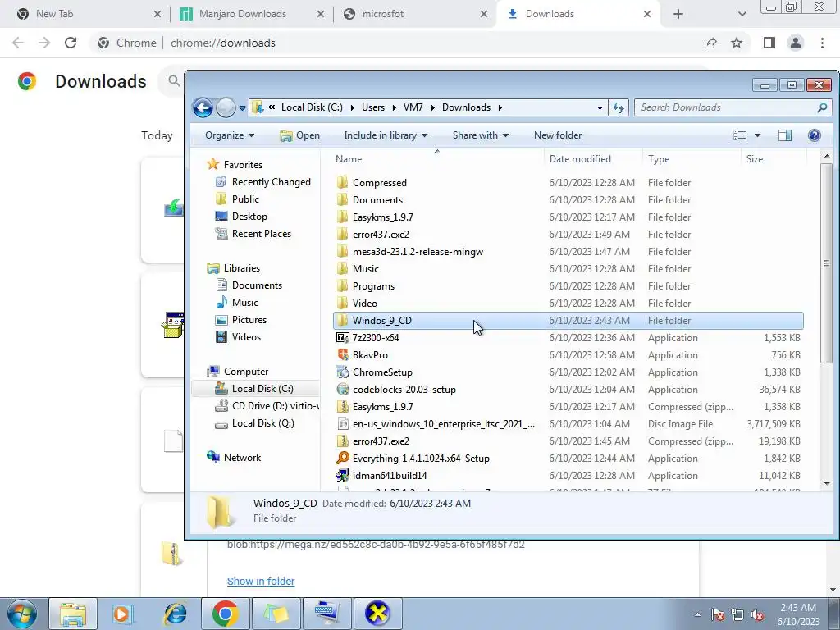Toggle the preview pane button
840x630 pixels.
[x=785, y=135]
